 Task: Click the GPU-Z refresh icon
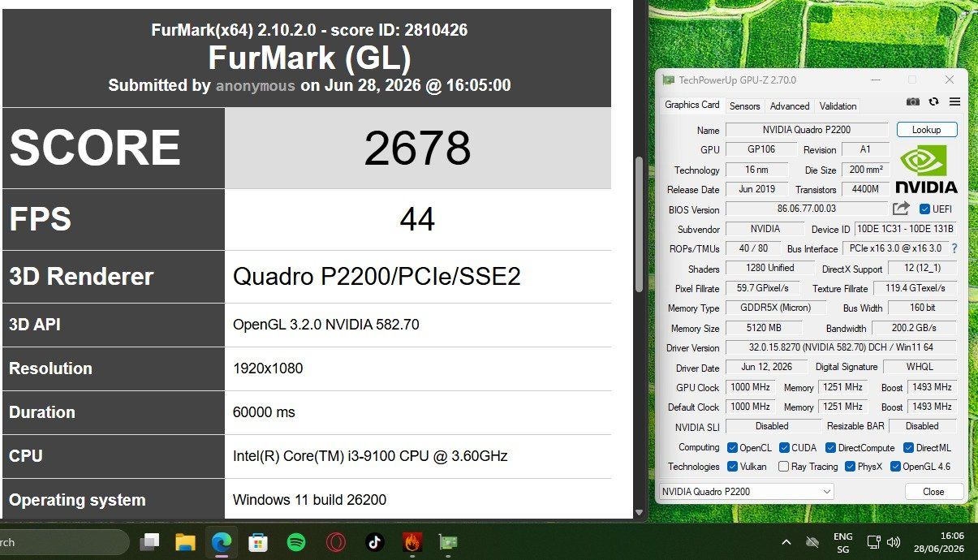(x=934, y=101)
